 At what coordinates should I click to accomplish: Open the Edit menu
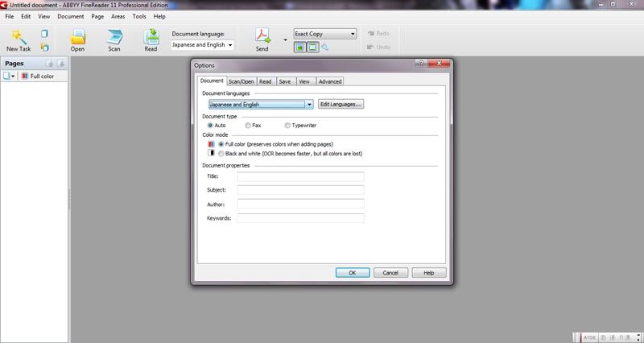tap(26, 16)
